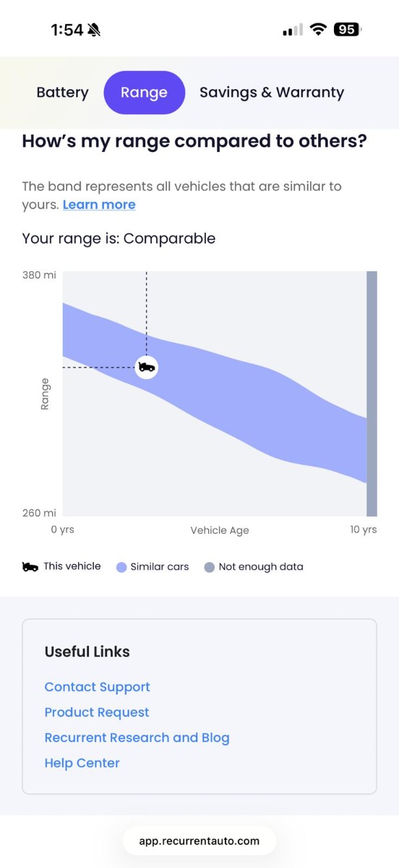The image size is (399, 868).
Task: Open the Savings & Warranty tab
Action: pos(272,93)
